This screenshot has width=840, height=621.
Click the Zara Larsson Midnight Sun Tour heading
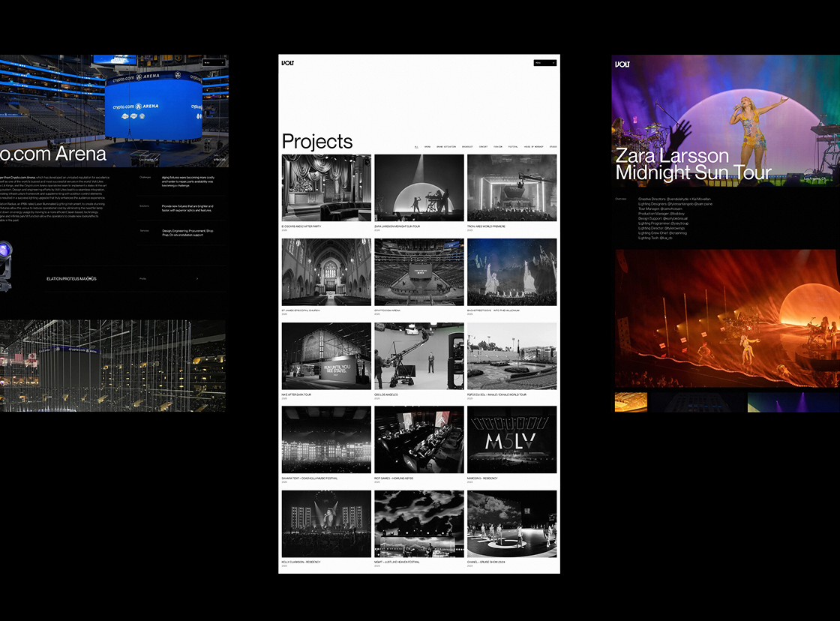[693, 164]
